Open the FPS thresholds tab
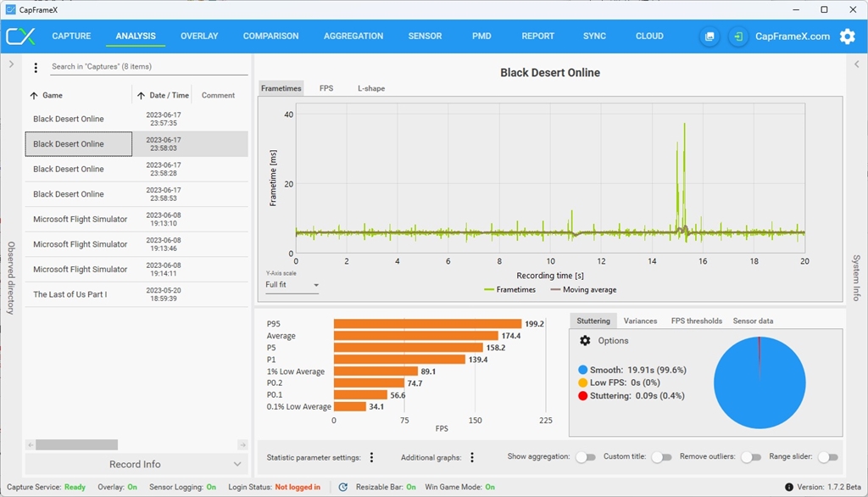This screenshot has height=497, width=868. pyautogui.click(x=697, y=321)
